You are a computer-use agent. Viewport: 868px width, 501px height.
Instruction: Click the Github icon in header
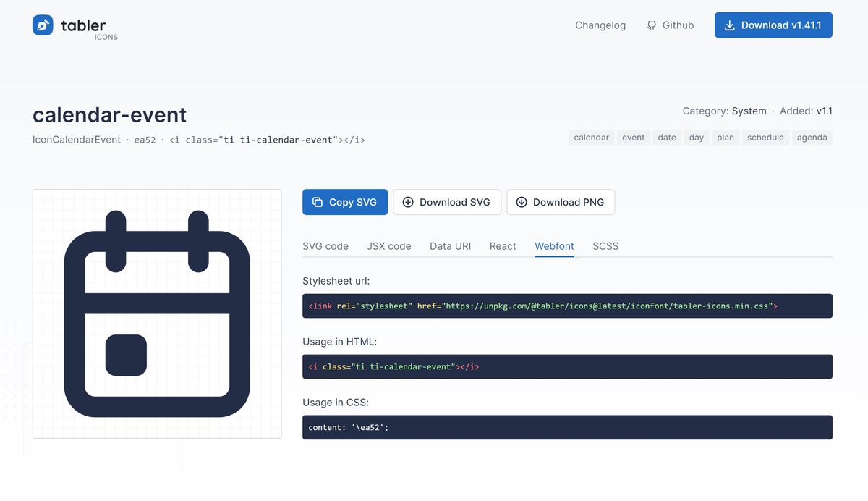[x=652, y=25]
